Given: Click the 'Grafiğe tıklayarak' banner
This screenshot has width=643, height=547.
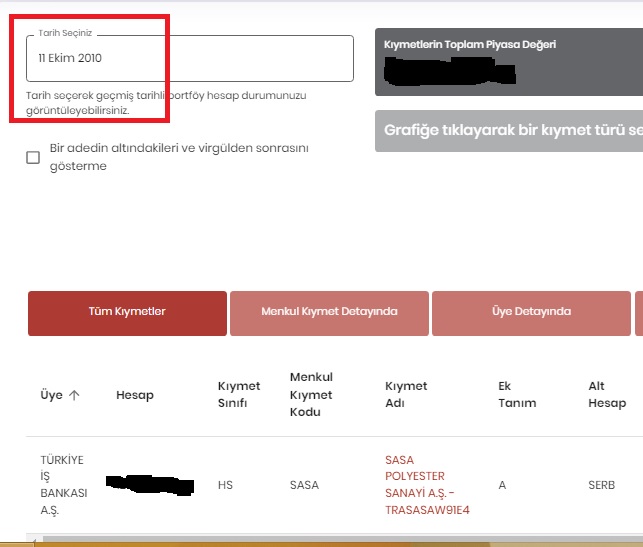Looking at the screenshot, I should (509, 131).
